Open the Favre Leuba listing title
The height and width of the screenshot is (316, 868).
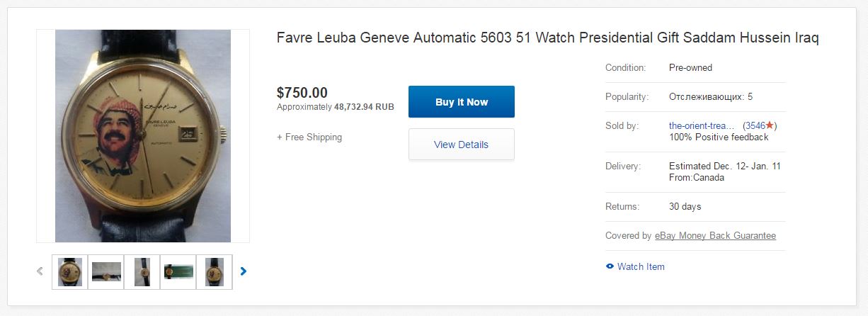tap(547, 38)
